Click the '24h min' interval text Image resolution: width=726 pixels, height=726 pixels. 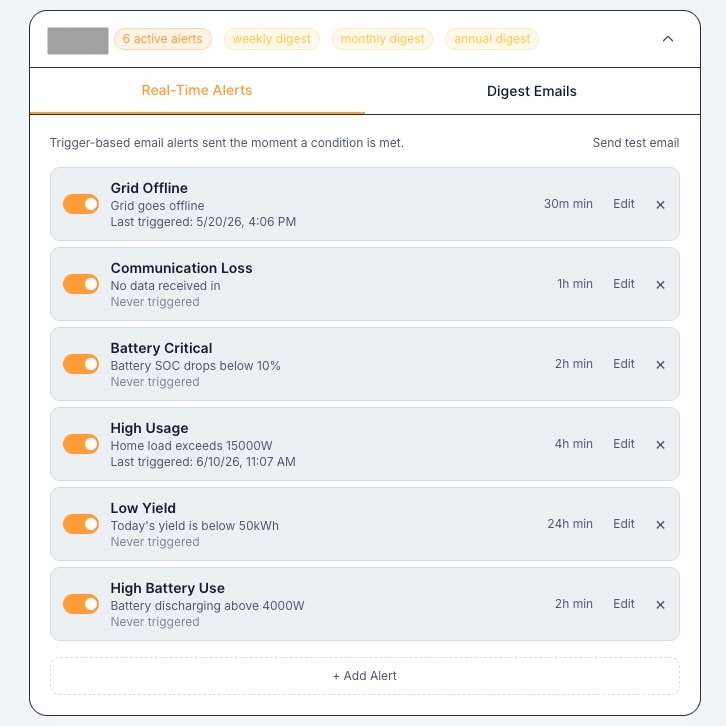point(570,524)
